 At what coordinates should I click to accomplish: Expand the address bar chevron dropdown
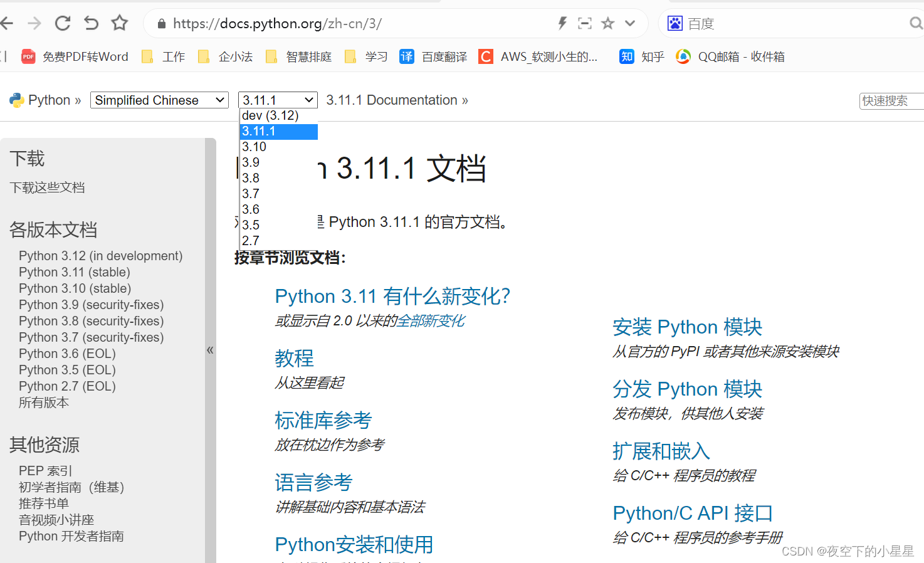[630, 24]
